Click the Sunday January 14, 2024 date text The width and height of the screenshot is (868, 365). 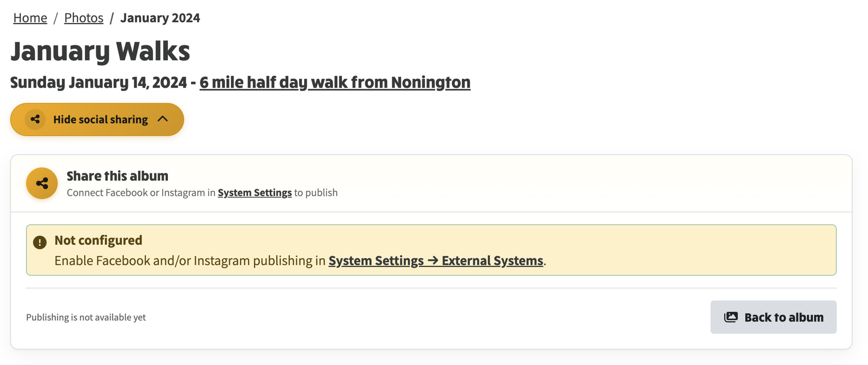point(99,82)
